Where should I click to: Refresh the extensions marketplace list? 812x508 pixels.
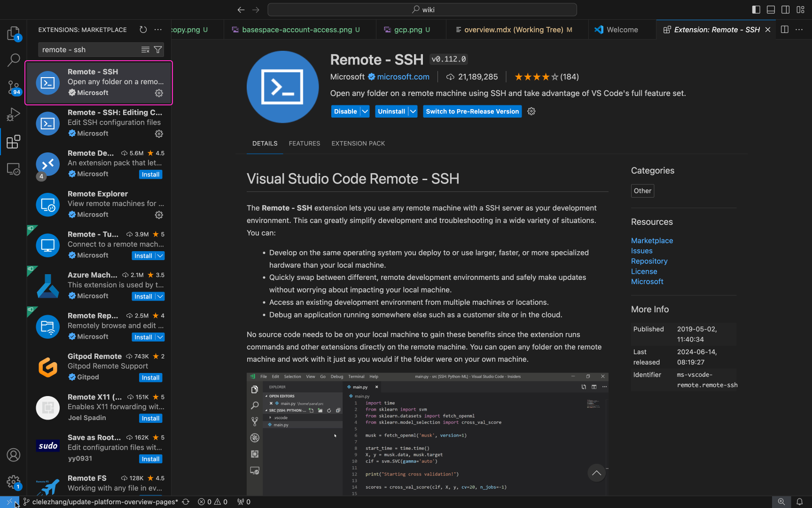click(x=143, y=30)
